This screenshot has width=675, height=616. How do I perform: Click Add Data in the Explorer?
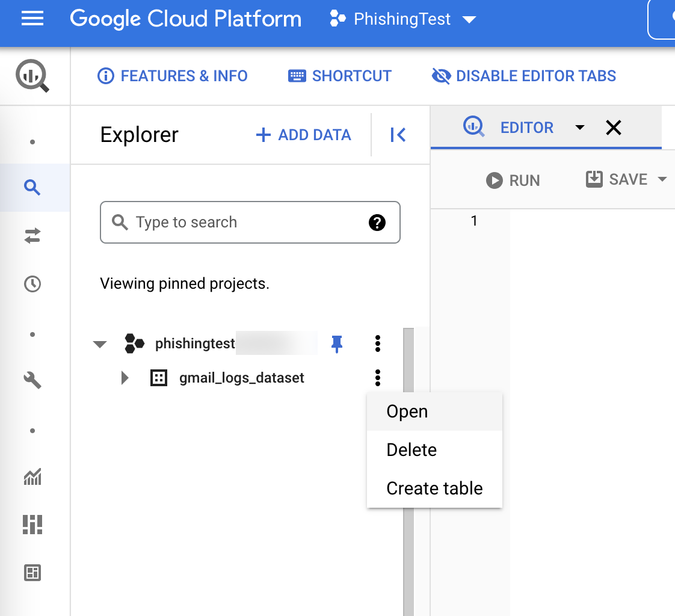[303, 135]
